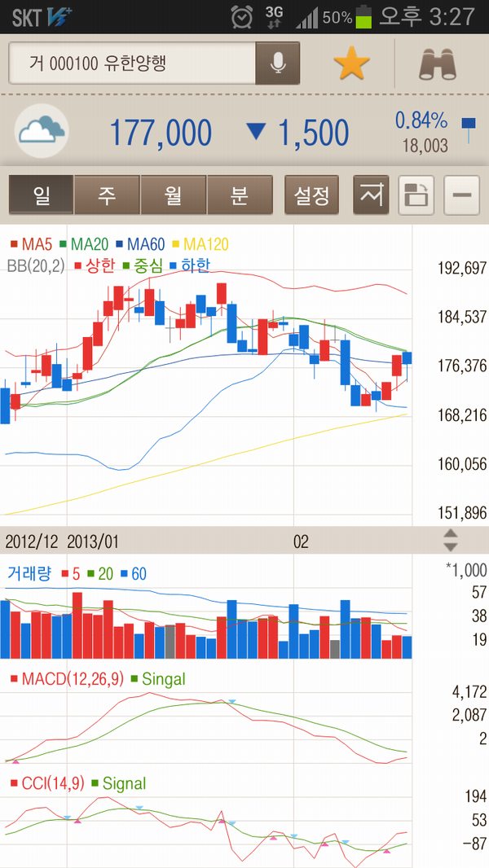
Task: Tap the stock search field 유한양행
Action: tap(132, 64)
